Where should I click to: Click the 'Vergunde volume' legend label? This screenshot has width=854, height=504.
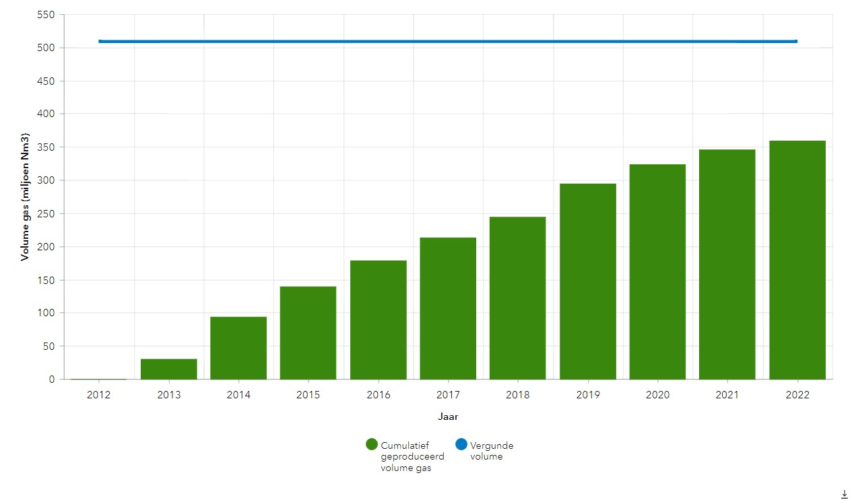point(491,450)
